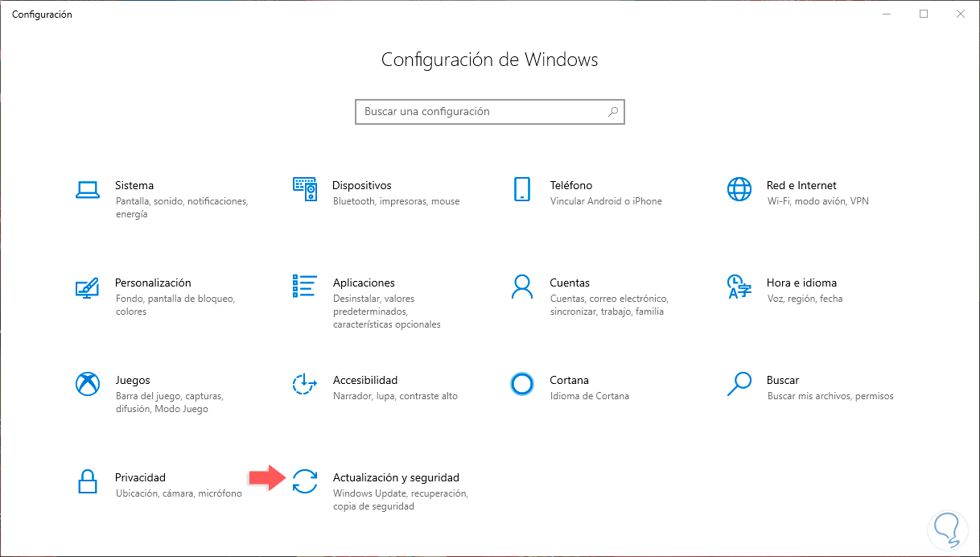This screenshot has width=980, height=557.
Task: Click the search magnifier in the search box
Action: [613, 112]
